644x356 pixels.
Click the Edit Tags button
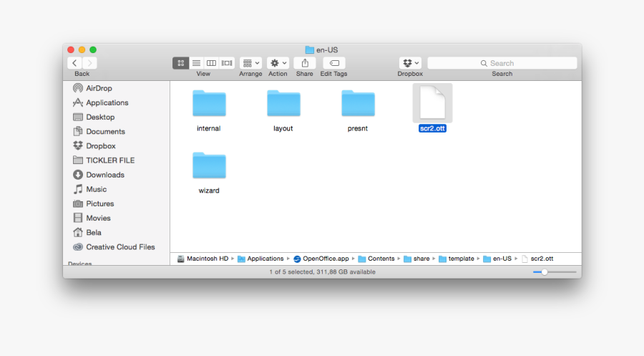(x=334, y=63)
